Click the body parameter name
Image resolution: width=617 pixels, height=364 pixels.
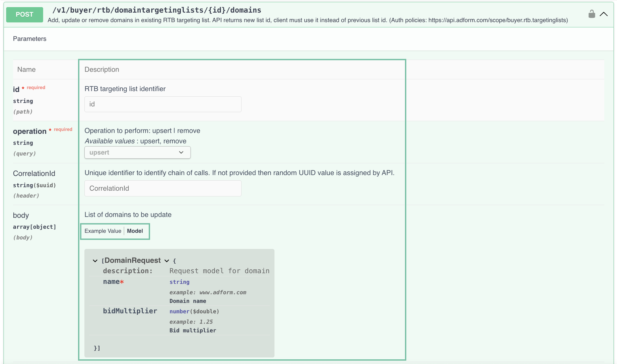(21, 215)
